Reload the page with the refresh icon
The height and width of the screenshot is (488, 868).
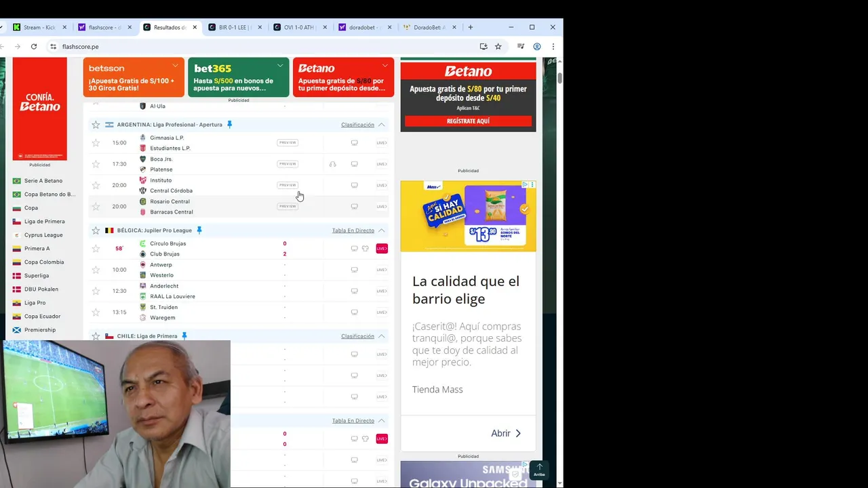click(x=34, y=47)
